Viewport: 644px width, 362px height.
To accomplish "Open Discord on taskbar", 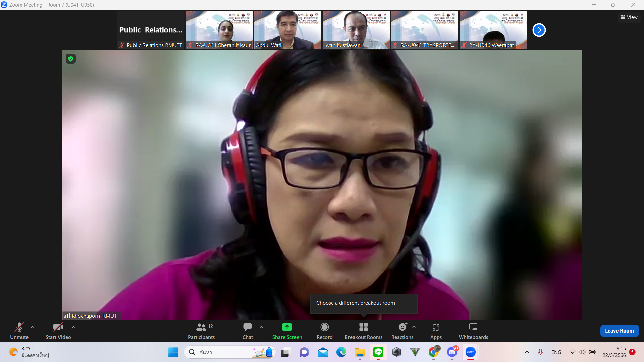I will click(452, 352).
